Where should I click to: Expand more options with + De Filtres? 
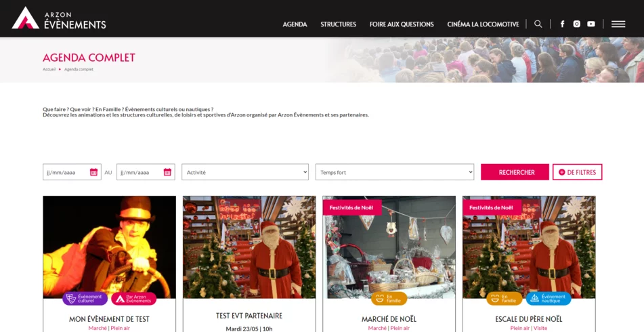(577, 172)
